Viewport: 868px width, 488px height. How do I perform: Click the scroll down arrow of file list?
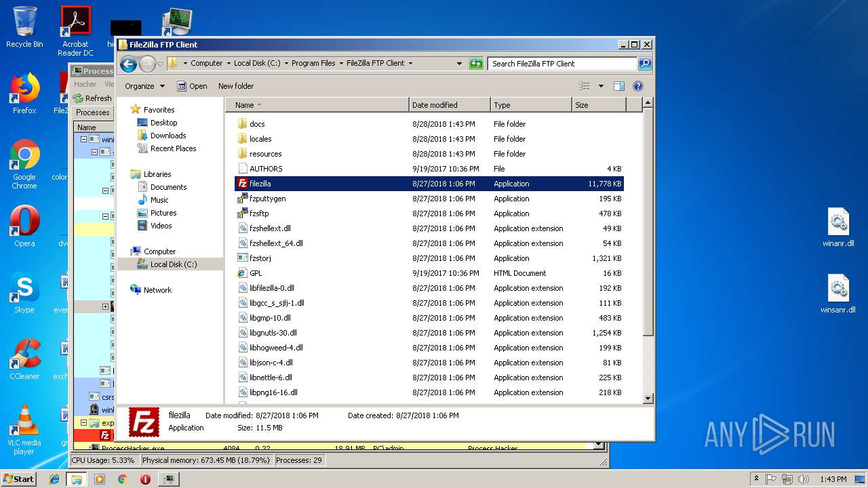click(x=648, y=399)
